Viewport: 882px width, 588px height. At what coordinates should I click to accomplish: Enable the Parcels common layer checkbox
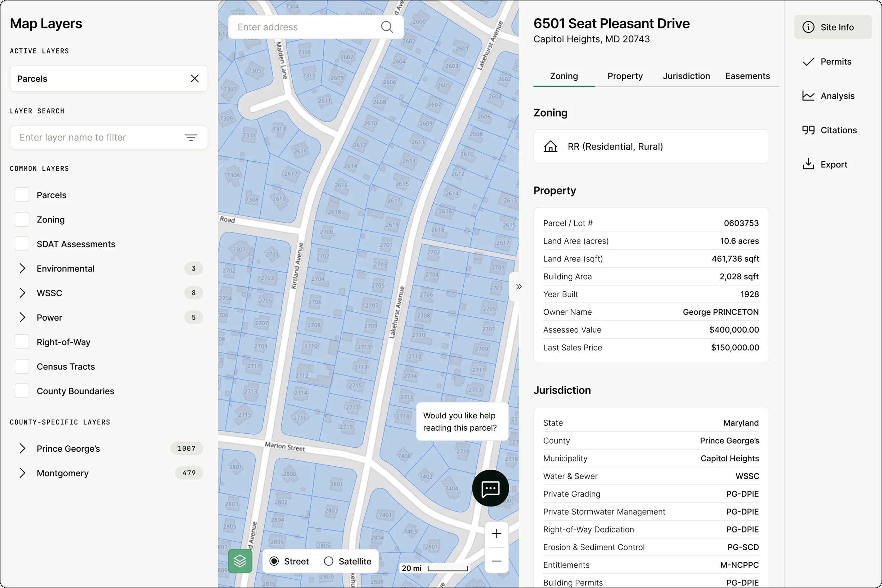point(22,195)
